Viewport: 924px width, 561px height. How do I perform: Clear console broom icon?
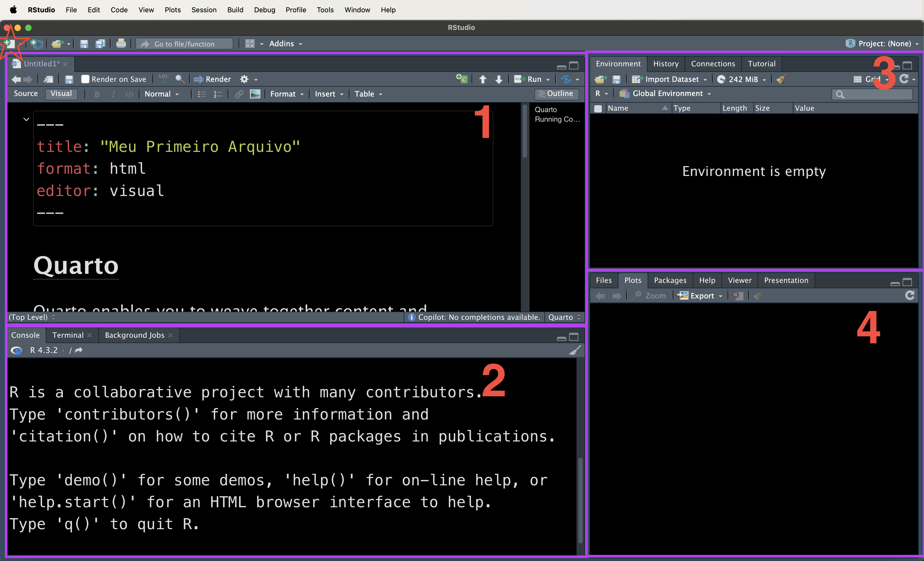[575, 350]
